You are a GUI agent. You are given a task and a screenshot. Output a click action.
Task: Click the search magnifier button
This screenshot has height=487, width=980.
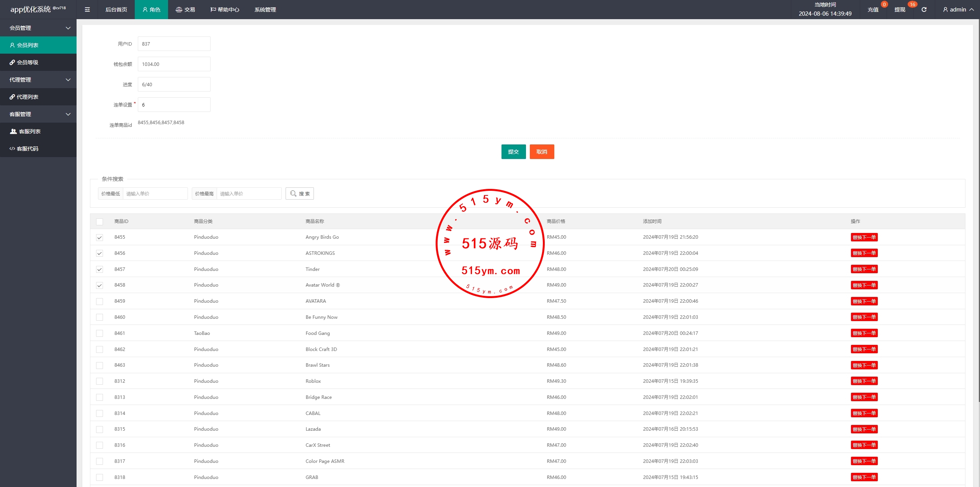click(x=300, y=193)
